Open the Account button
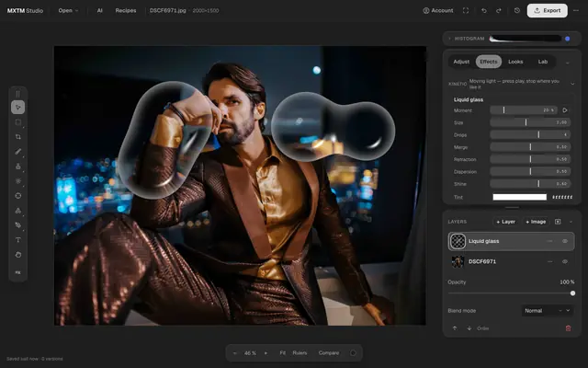 (438, 10)
